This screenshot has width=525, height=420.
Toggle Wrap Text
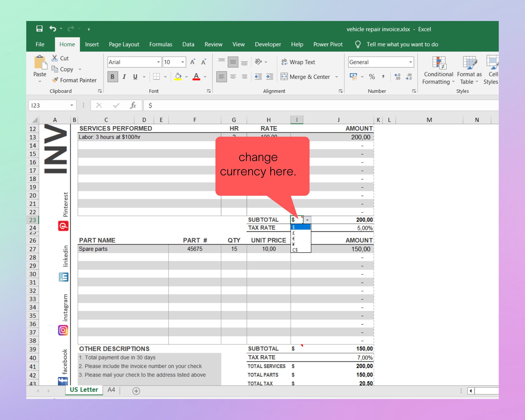click(298, 62)
